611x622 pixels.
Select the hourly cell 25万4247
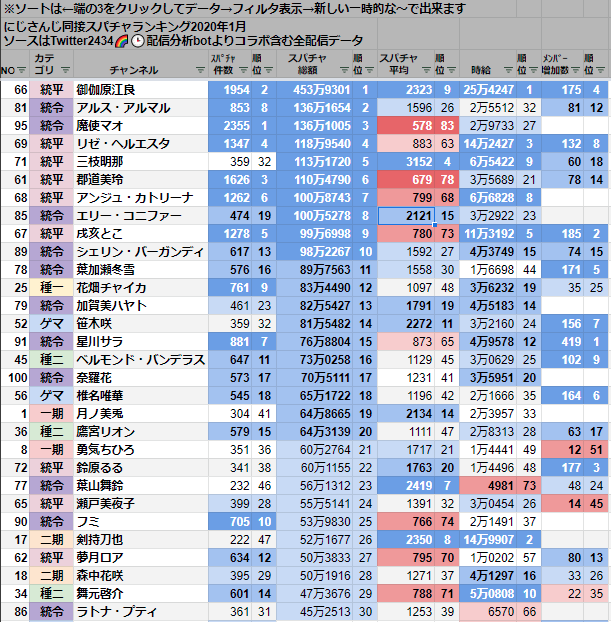pyautogui.click(x=488, y=90)
